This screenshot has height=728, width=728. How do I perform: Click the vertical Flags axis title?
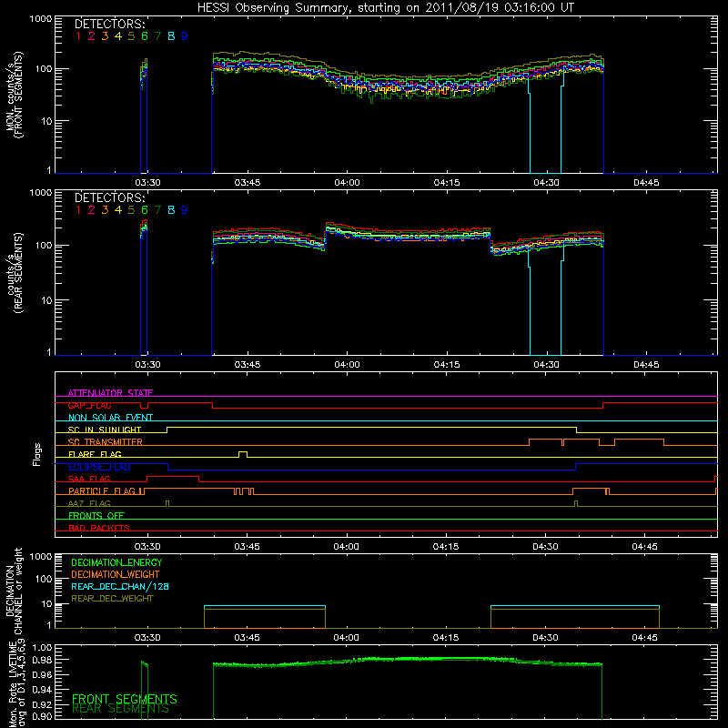pos(37,454)
